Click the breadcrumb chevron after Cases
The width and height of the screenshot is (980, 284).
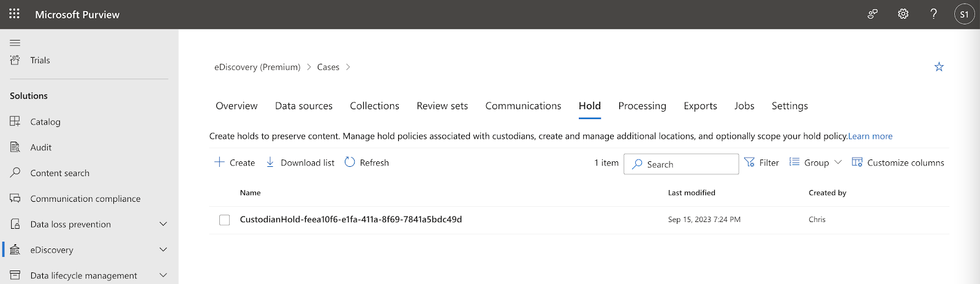348,67
